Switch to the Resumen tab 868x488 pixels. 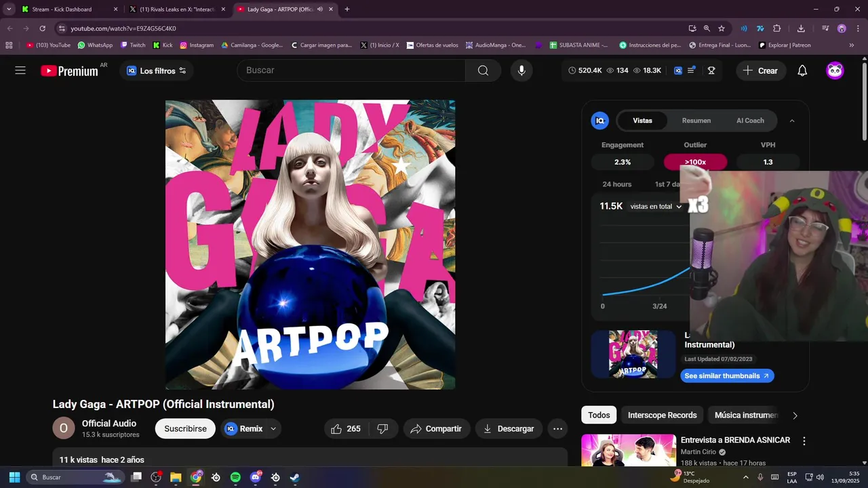(696, 121)
